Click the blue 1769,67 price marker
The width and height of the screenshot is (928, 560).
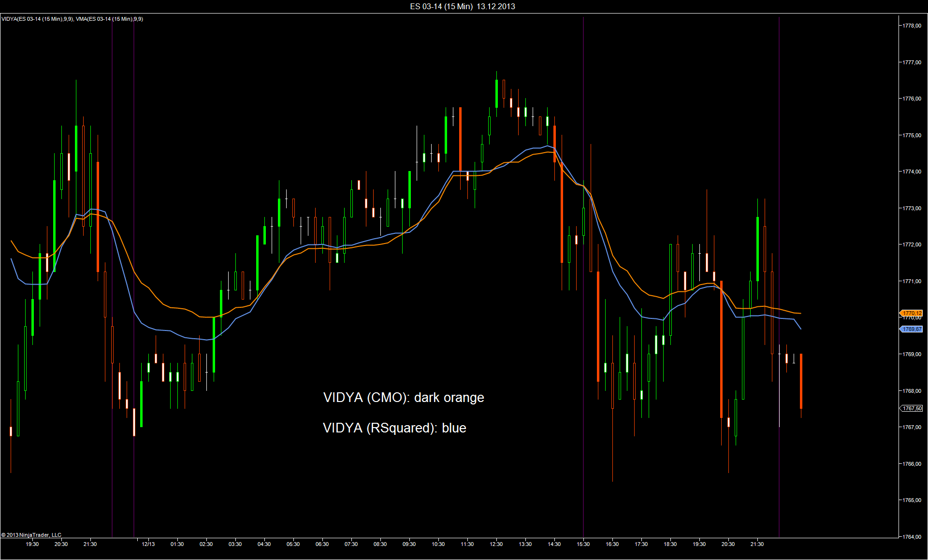(x=912, y=329)
